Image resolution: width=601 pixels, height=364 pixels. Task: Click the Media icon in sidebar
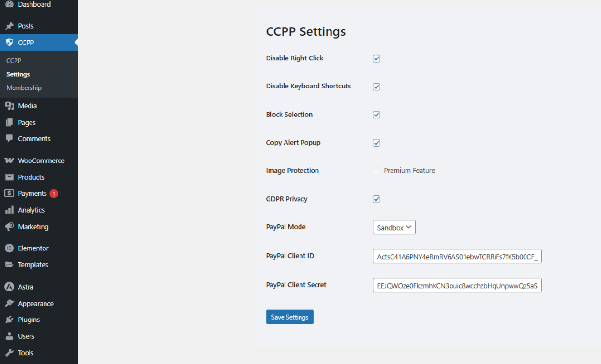pos(9,106)
